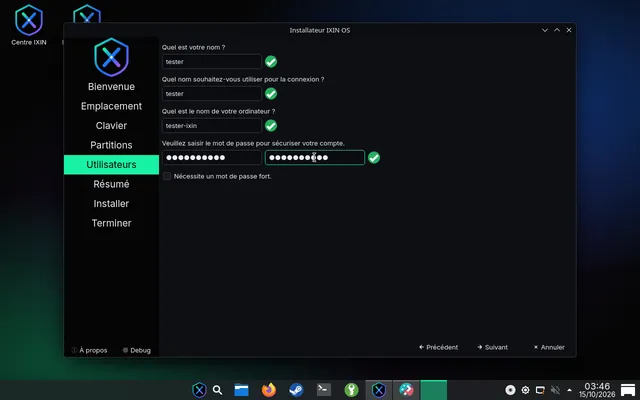This screenshot has width=640, height=400.
Task: Click the Précédent button
Action: 438,347
